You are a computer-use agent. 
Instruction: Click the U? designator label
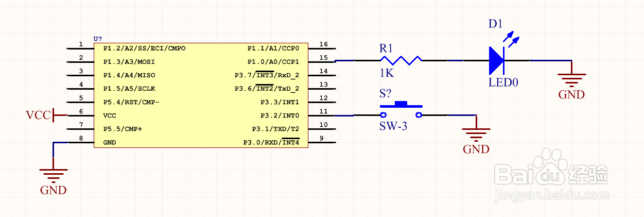click(98, 39)
